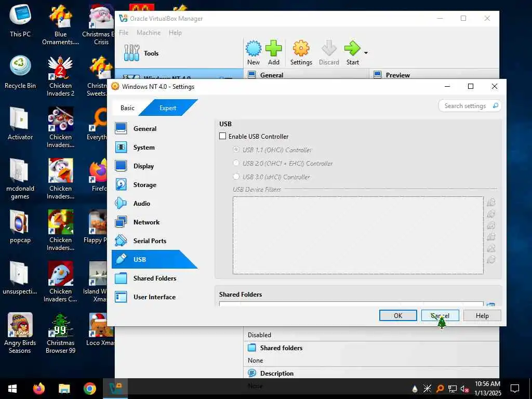Open Chicken Invaders 2 desktop shortcut
The image size is (532, 399).
(60, 76)
